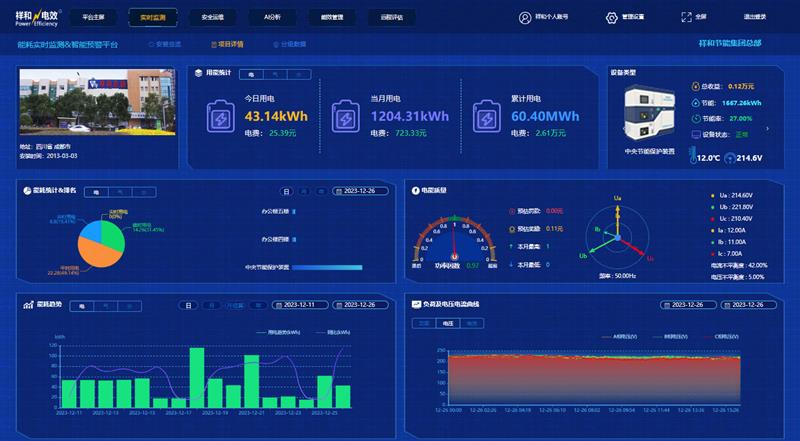Open the user account profile icon

[x=525, y=18]
